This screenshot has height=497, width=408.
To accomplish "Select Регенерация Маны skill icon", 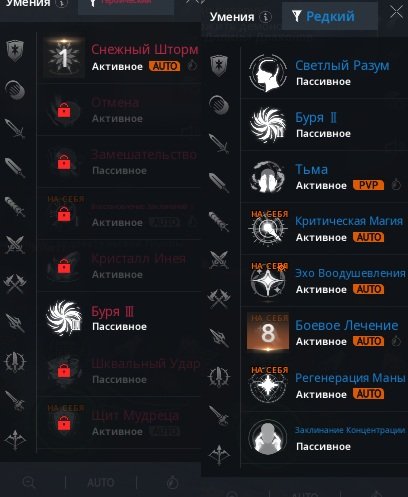I will coord(268,385).
